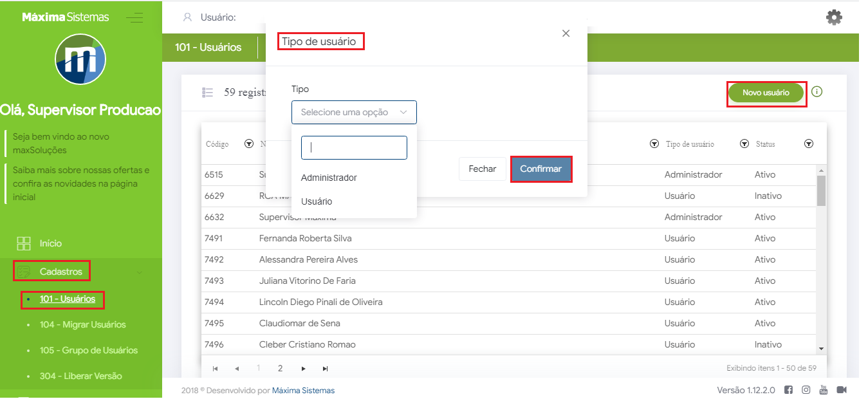The image size is (868, 399).
Task: Open the Facebook icon in footer
Action: tap(789, 390)
